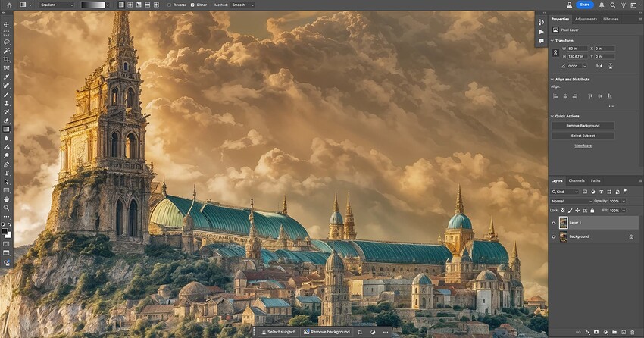Click Remove Background in Quick Actions
The height and width of the screenshot is (338, 644).
point(583,126)
